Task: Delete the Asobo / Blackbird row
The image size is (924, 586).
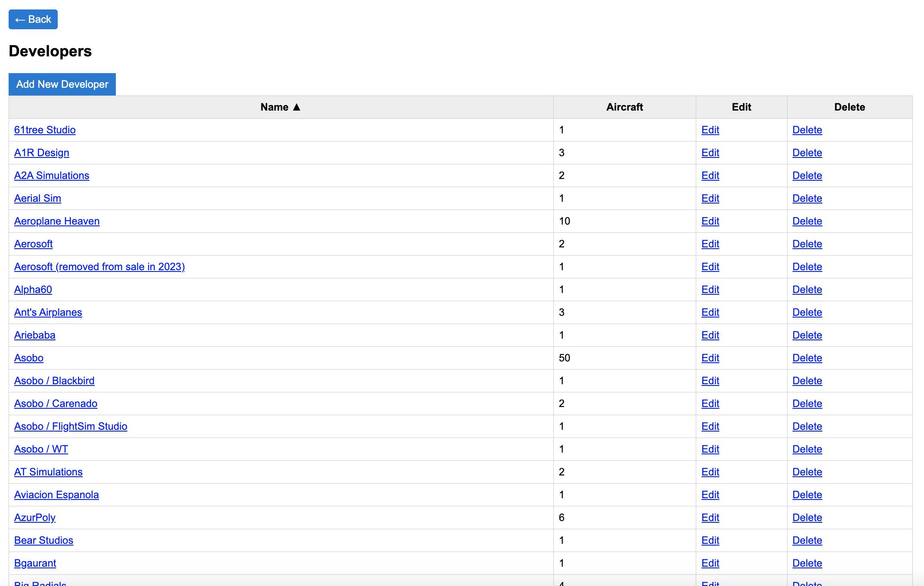Action: tap(807, 381)
